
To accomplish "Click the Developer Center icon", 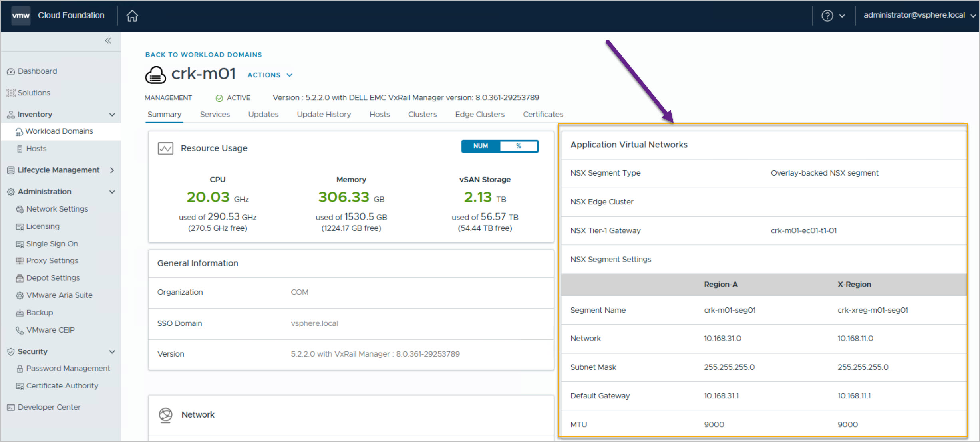I will click(x=11, y=408).
